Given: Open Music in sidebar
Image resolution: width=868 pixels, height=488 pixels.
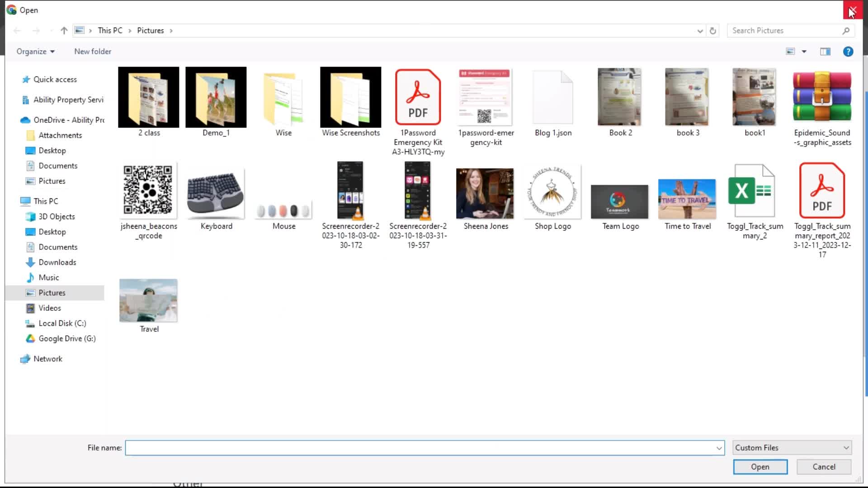Looking at the screenshot, I should pos(49,278).
